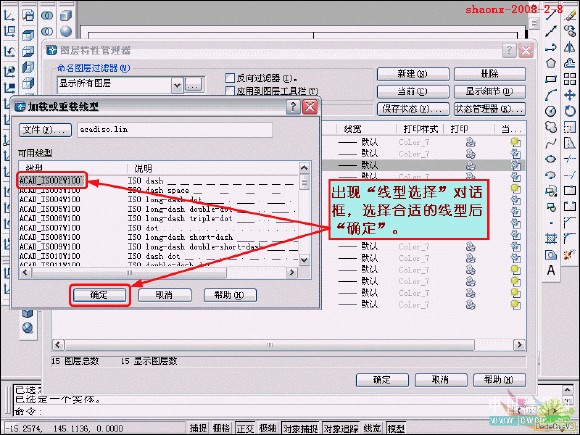Viewport: 580px width, 435px height.
Task: Click the 打印样式 column header
Action: click(420, 129)
